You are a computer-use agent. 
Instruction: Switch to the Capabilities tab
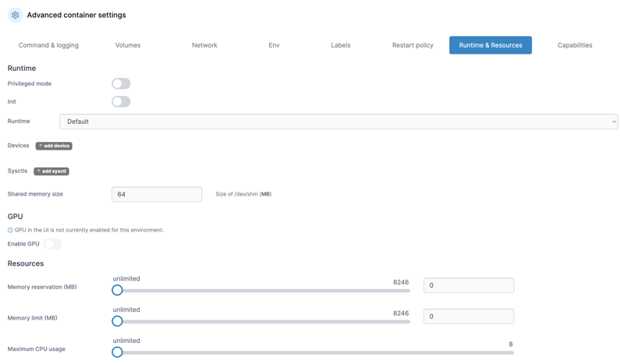(575, 45)
